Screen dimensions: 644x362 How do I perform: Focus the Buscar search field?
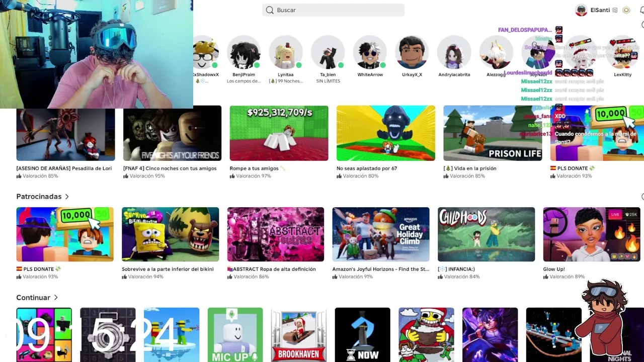point(333,10)
